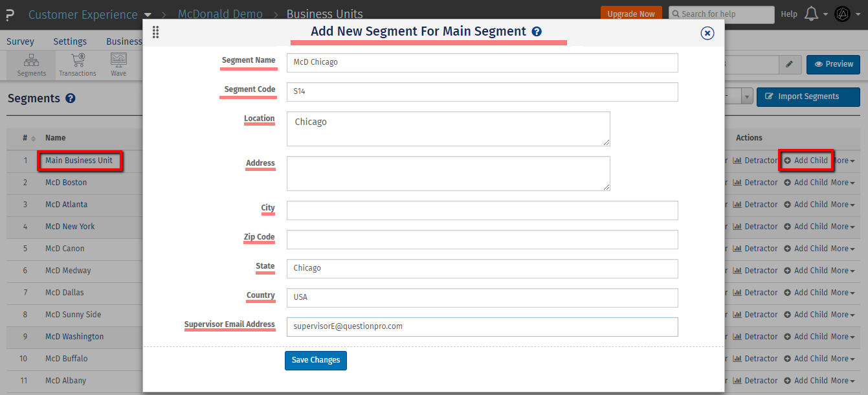Click Add Child for Main Business Unit

806,160
